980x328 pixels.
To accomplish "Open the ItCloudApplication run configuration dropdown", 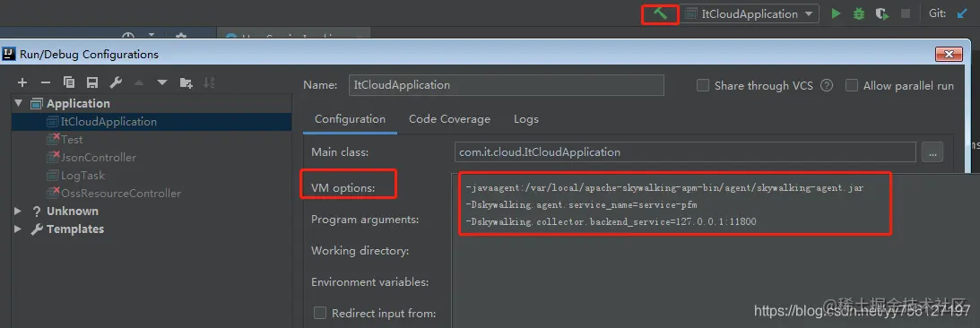I will coord(750,13).
